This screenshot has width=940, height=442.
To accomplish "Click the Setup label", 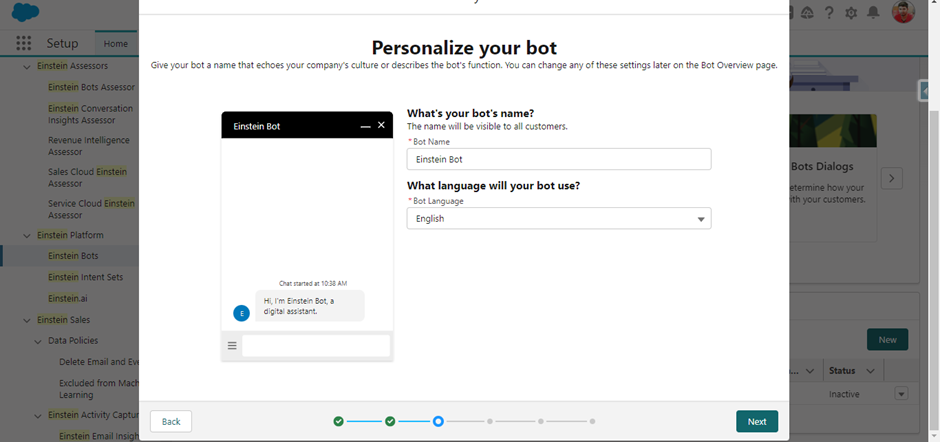I will 62,44.
